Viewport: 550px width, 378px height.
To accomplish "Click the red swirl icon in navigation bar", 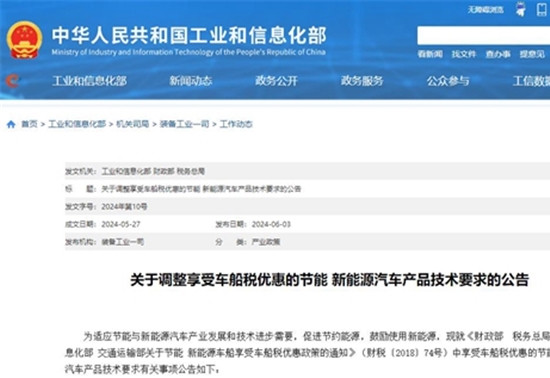I will (13, 81).
